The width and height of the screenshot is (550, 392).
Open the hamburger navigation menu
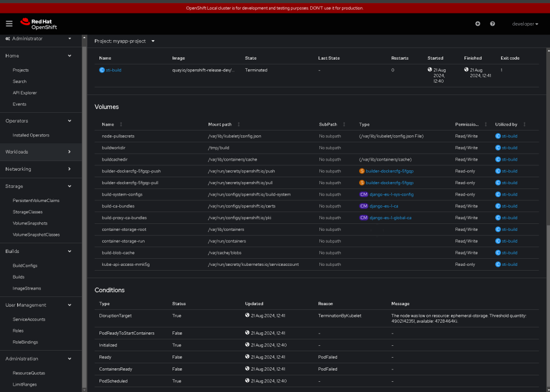click(x=9, y=24)
